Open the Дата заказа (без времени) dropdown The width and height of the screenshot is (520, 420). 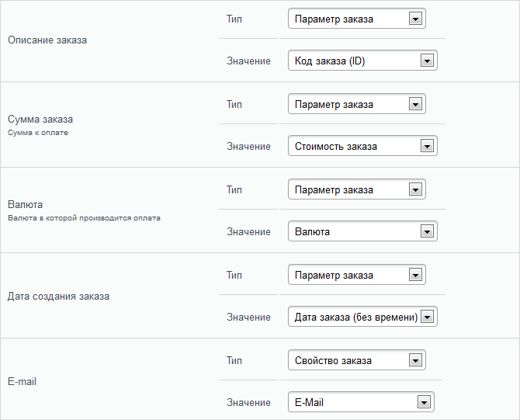[x=362, y=317]
